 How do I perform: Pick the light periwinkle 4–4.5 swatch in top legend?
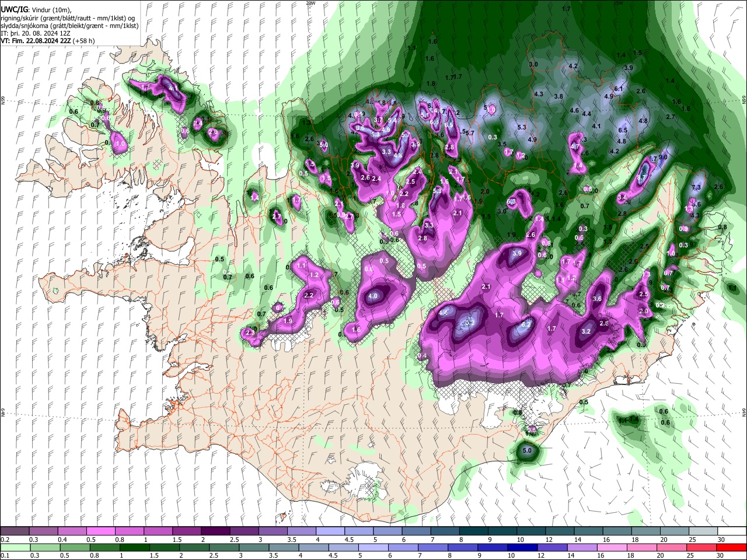(x=329, y=531)
